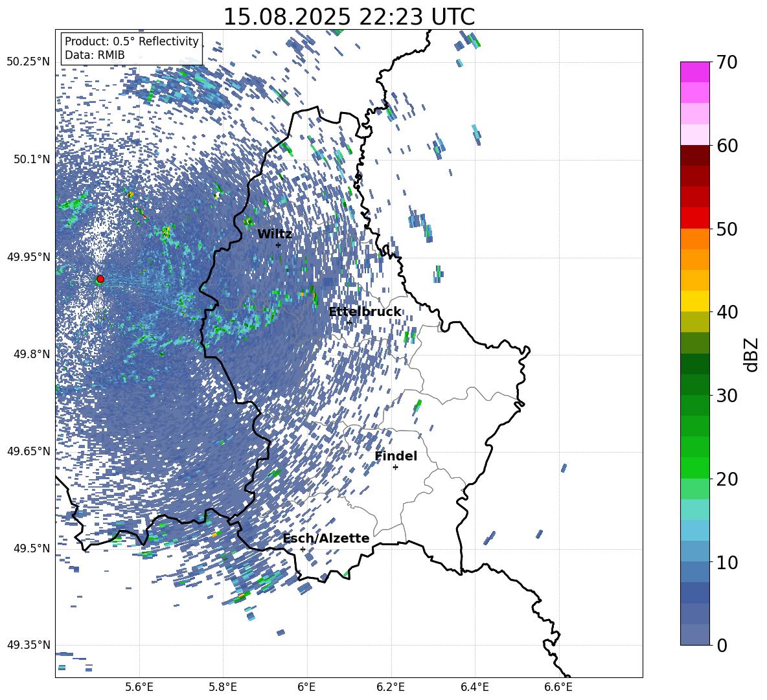Click the Findel location label
Image resolution: width=767 pixels, height=700 pixels.
click(396, 456)
